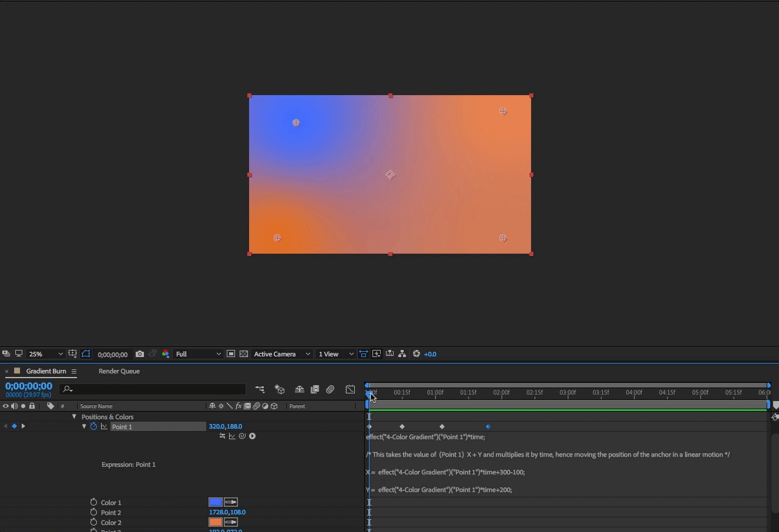
Task: Open the Timeline button icon in viewer
Action: tap(389, 353)
